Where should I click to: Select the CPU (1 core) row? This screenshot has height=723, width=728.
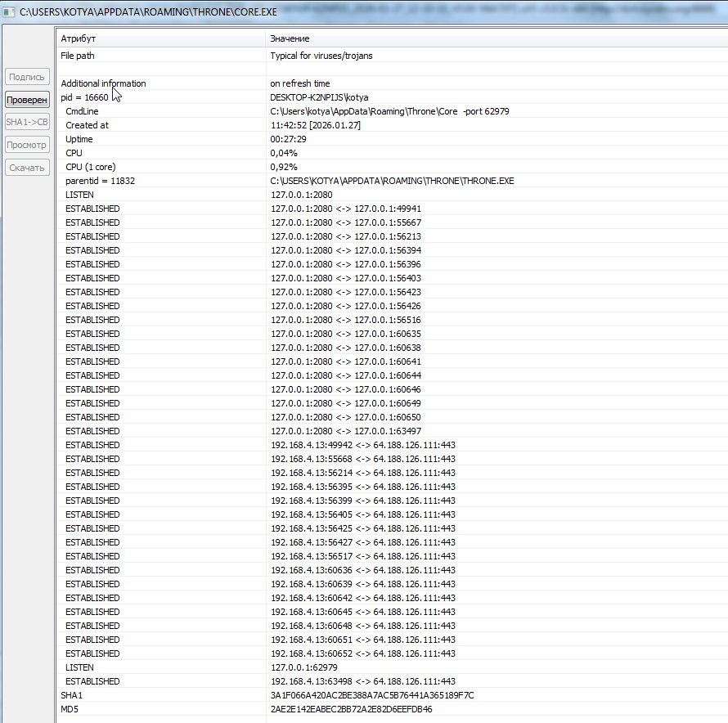point(392,167)
